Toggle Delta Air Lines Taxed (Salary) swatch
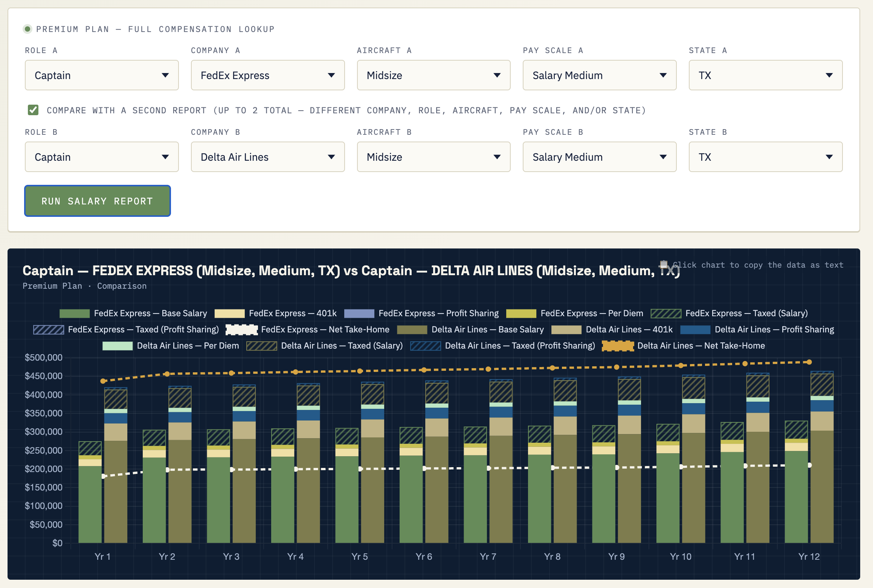873x588 pixels. tap(262, 346)
